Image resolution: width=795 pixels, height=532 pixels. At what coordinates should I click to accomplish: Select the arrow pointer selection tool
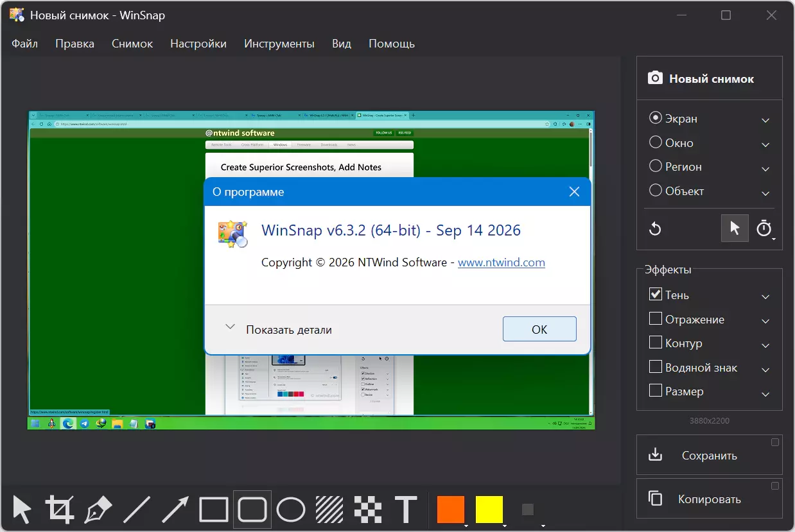(22, 510)
